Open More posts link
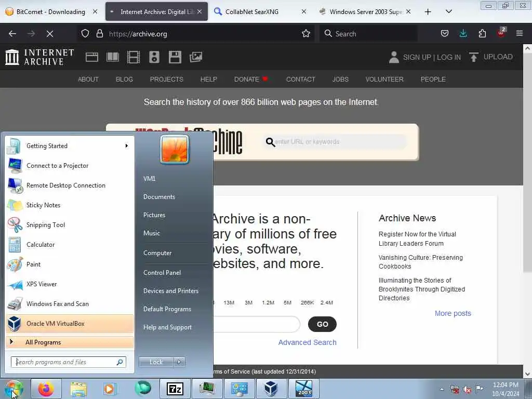 [x=453, y=313]
